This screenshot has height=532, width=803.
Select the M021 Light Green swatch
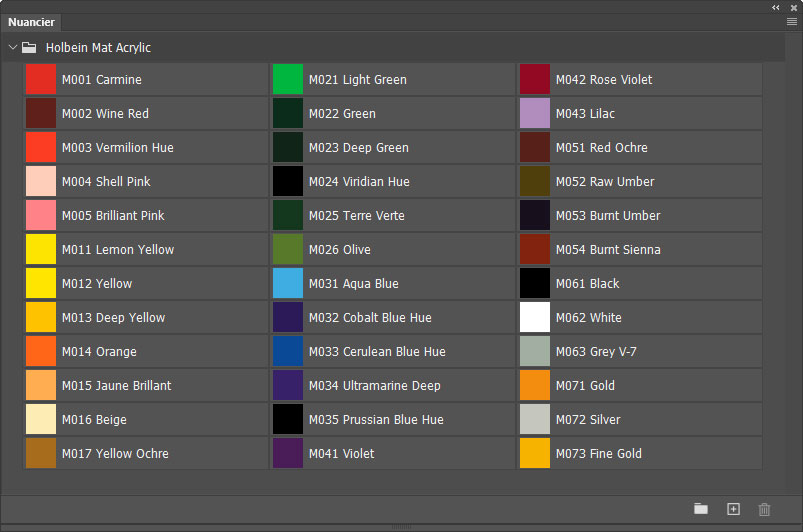[x=288, y=79]
